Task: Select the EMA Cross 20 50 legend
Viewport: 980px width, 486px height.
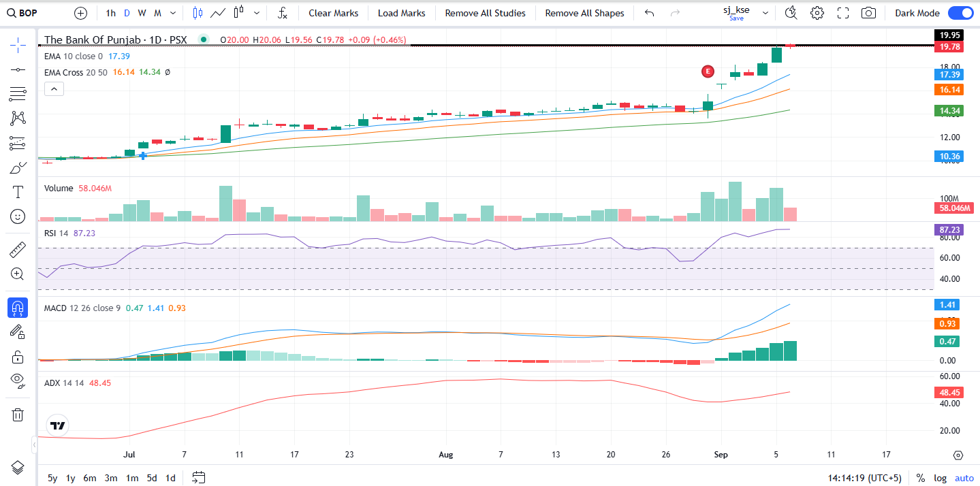Action: (x=76, y=72)
